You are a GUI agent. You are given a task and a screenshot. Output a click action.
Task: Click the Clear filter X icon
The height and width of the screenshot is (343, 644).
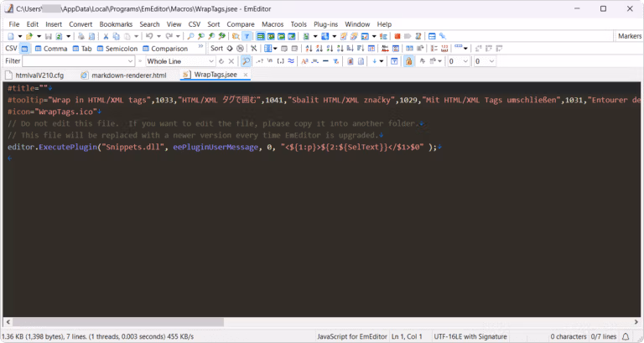point(231,61)
